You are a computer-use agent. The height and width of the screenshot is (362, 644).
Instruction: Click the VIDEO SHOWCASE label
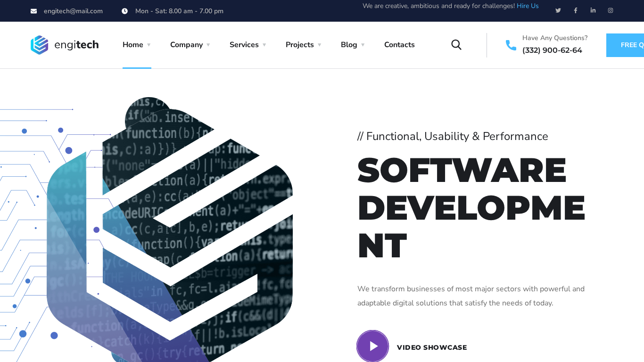coord(432,347)
